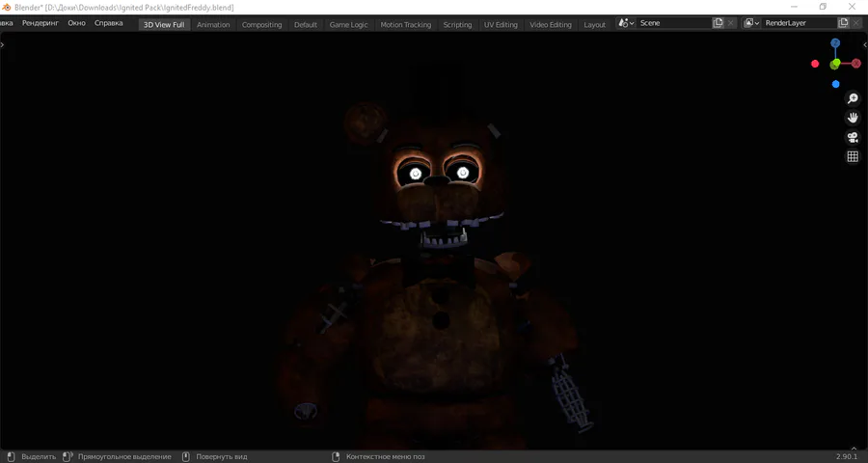868x463 pixels.
Task: Click the mouse icon beside Прямоугольное выделение
Action: coord(68,457)
